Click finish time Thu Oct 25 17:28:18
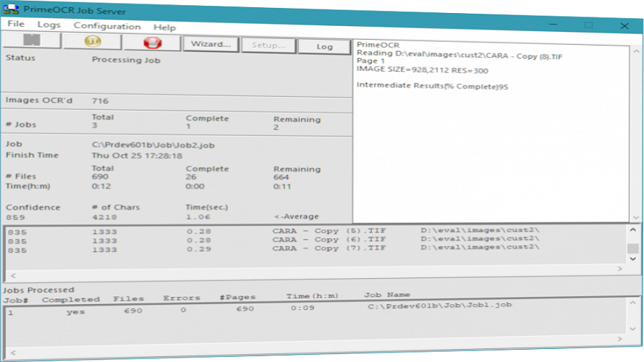The width and height of the screenshot is (644, 362). pyautogui.click(x=137, y=156)
